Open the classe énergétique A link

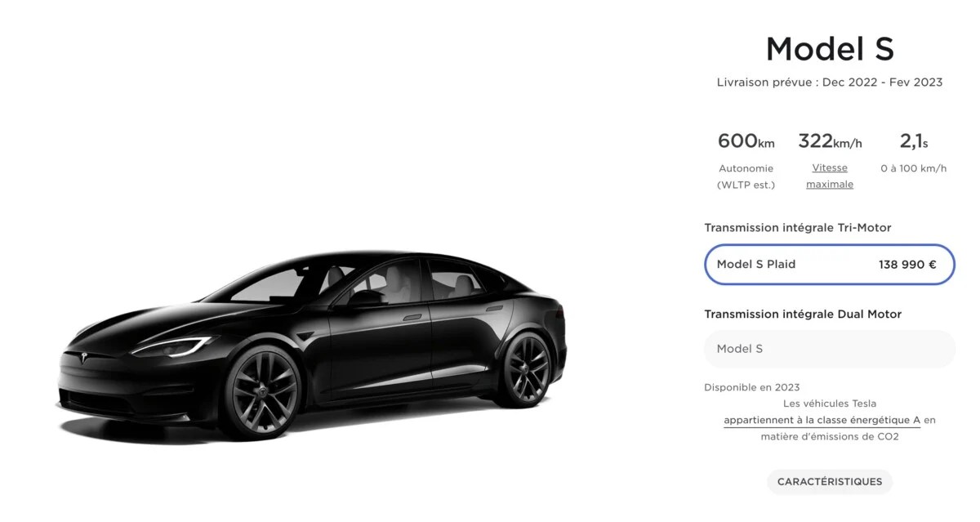tap(822, 420)
